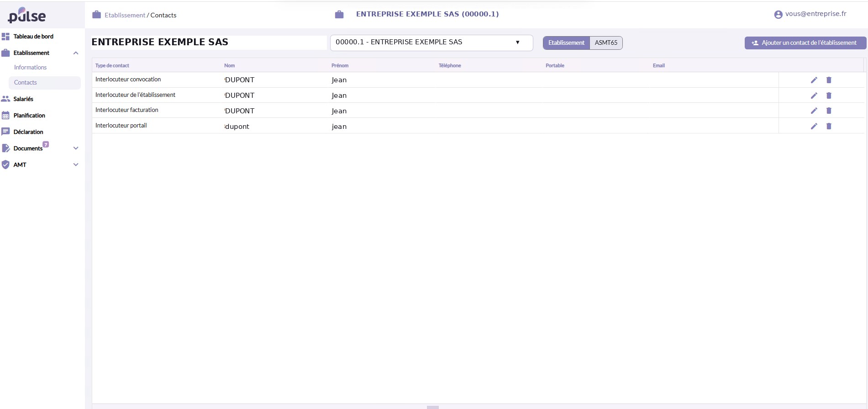Open the Salariés menu
868x409 pixels.
23,99
